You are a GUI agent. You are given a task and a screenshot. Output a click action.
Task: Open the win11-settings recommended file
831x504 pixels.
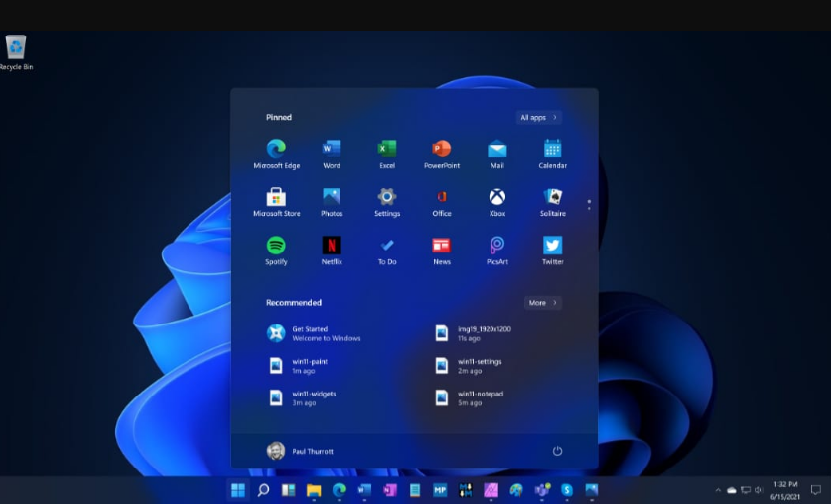[469, 366]
